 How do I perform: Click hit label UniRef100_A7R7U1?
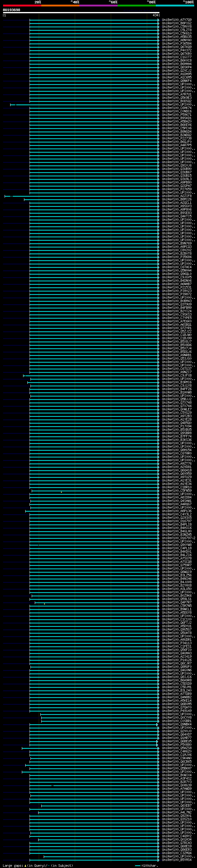[176, 94]
